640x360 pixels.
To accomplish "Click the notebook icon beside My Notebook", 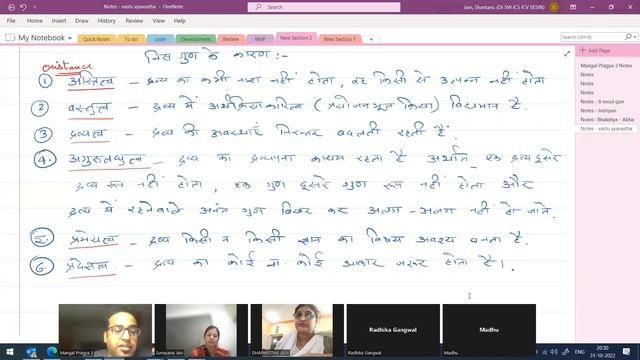I will coord(10,38).
